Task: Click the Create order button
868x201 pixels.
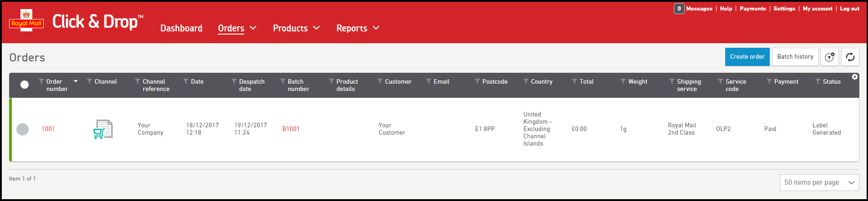Action: pyautogui.click(x=747, y=57)
